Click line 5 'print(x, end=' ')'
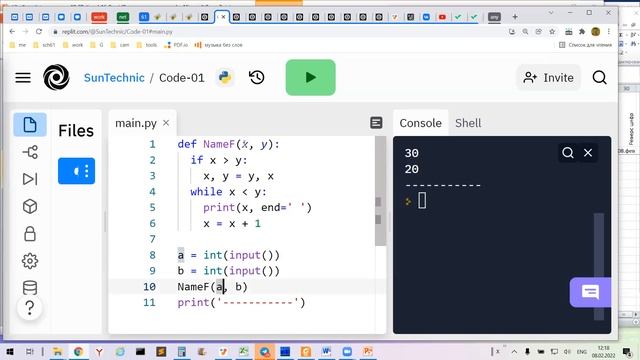This screenshot has height=360, width=640. point(257,208)
